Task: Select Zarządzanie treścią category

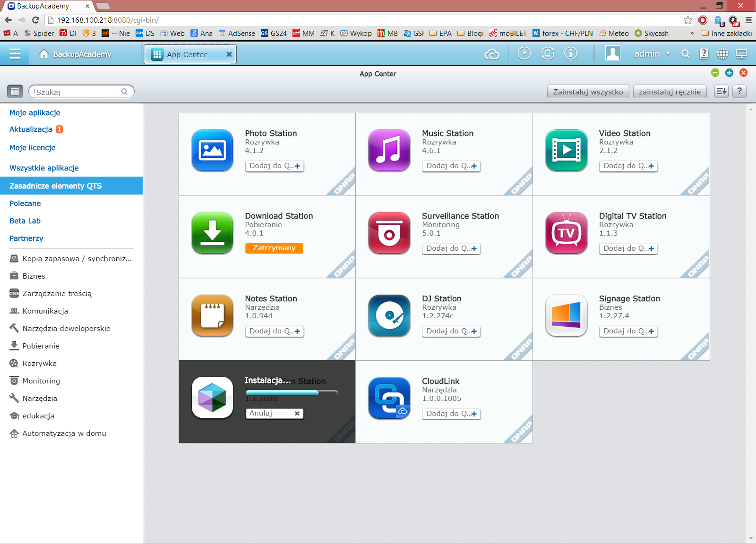Action: [51, 294]
